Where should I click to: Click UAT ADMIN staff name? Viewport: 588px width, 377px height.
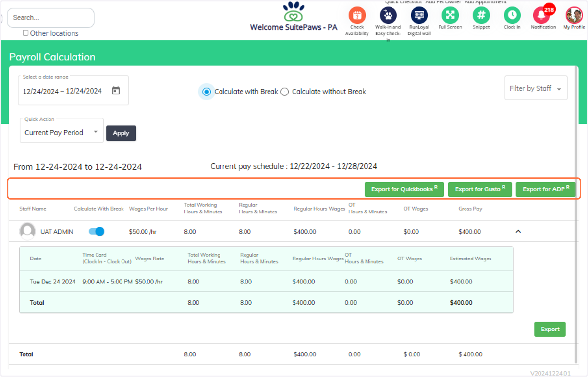click(x=57, y=232)
